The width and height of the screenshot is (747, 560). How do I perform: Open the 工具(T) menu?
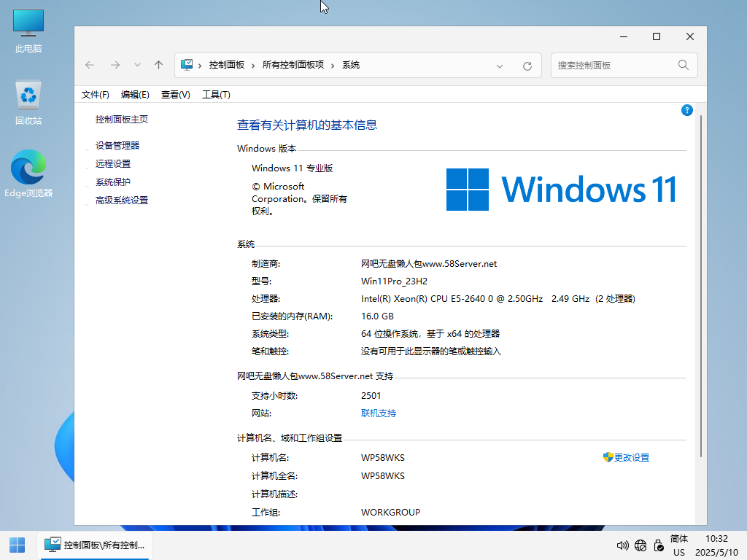click(x=216, y=94)
